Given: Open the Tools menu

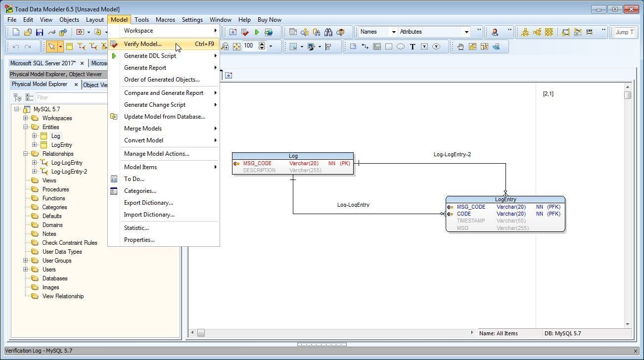Looking at the screenshot, I should (141, 20).
